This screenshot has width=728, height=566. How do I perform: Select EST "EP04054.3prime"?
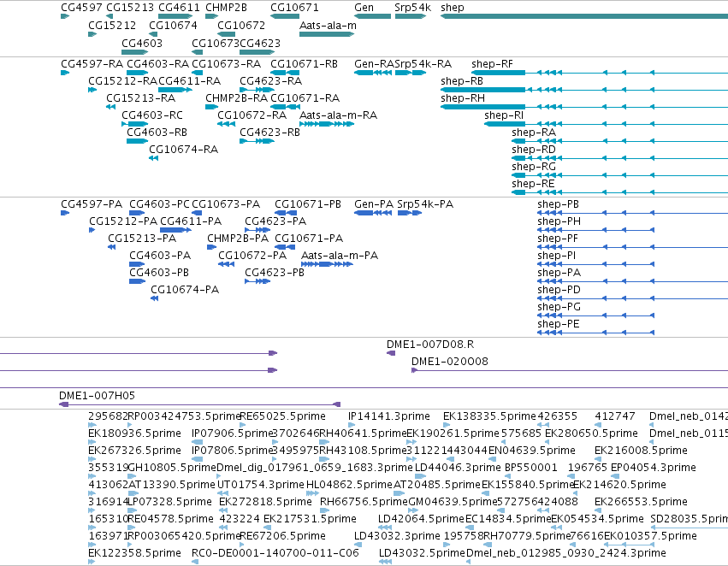654,468
